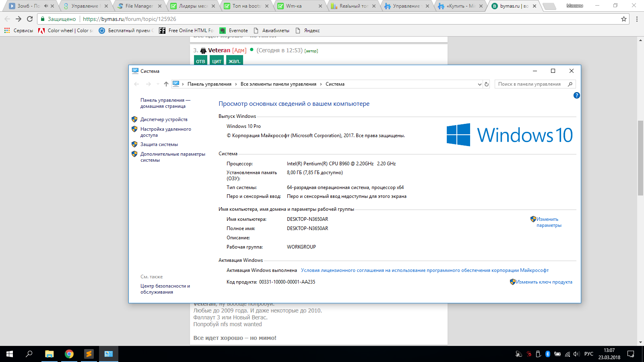Image resolution: width=644 pixels, height=362 pixels.
Task: Close the bymas.ru tab
Action: tap(535, 6)
